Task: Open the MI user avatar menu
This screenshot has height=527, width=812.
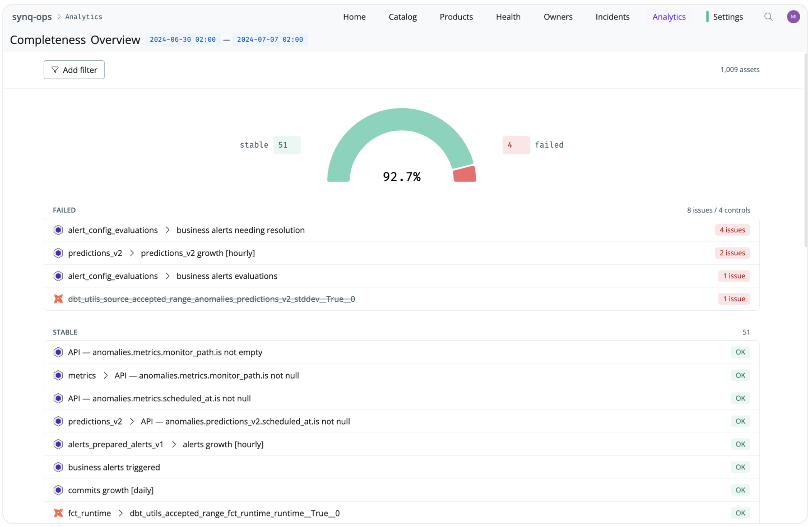Action: [793, 17]
